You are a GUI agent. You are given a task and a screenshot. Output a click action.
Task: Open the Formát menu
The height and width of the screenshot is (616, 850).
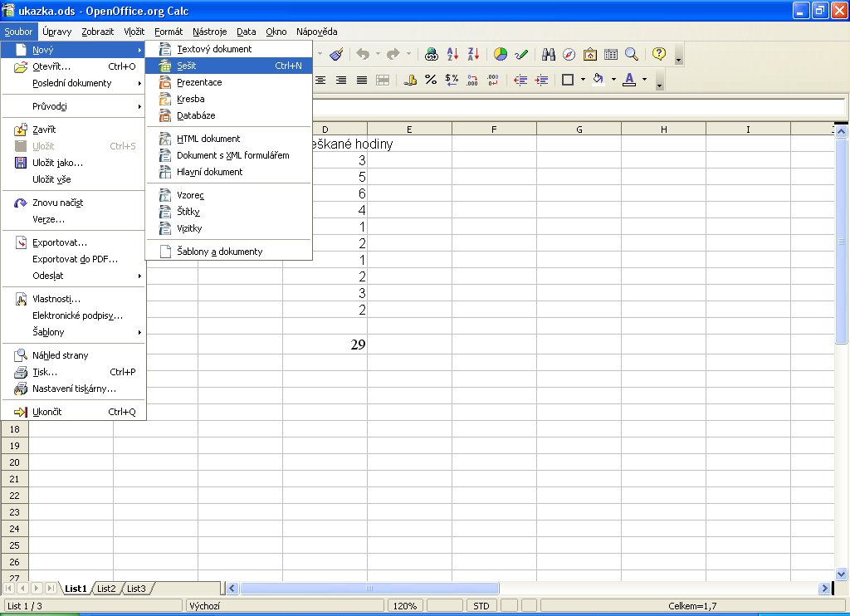(169, 32)
